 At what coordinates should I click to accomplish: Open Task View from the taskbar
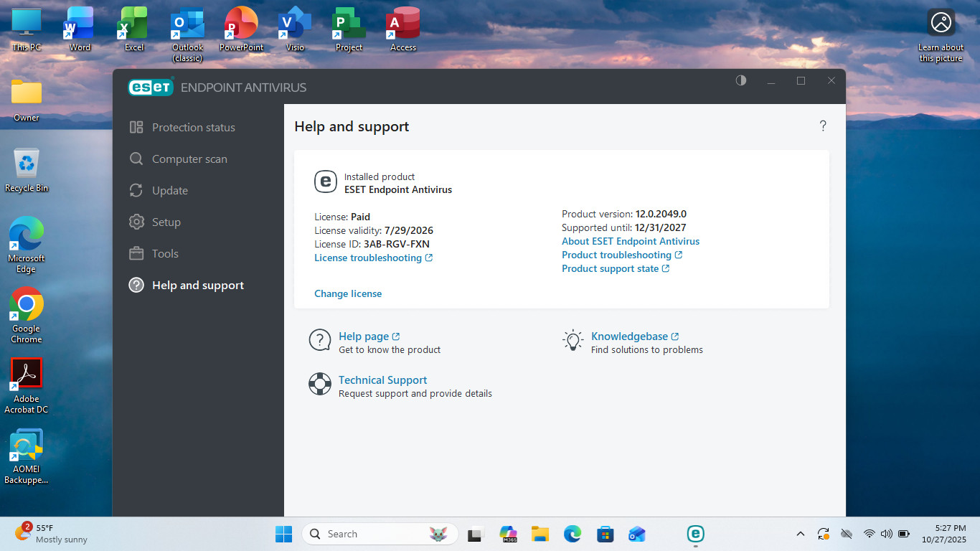coord(475,534)
